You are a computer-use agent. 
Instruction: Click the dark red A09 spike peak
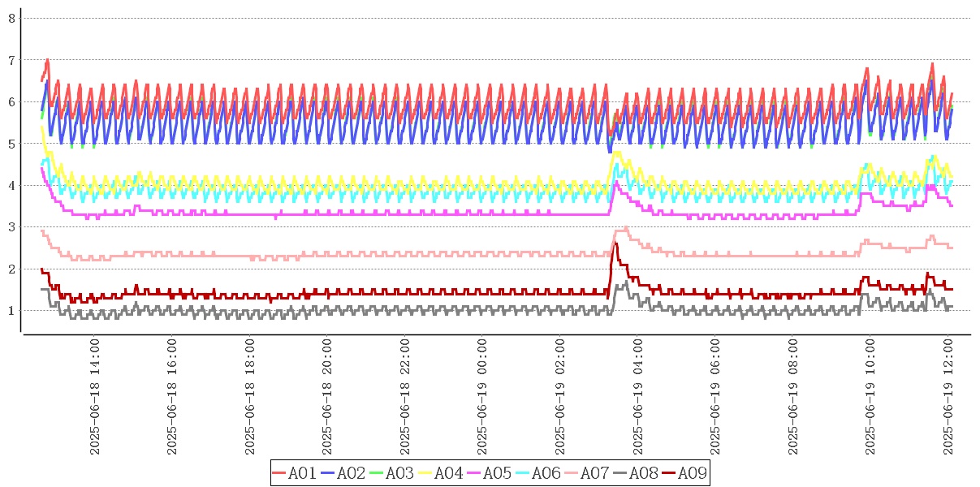pos(615,243)
